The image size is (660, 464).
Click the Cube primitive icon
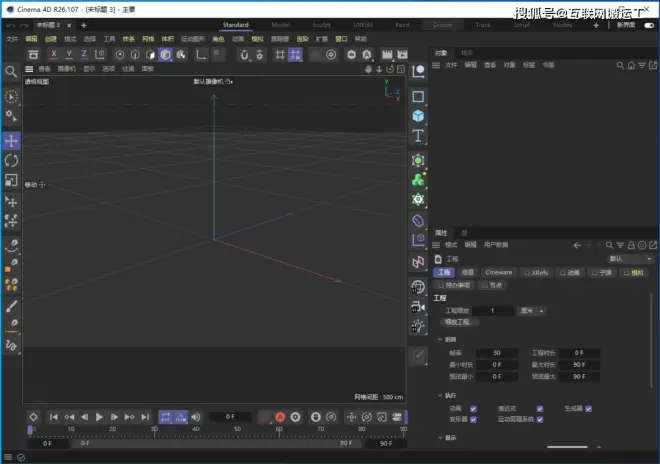pyautogui.click(x=418, y=116)
